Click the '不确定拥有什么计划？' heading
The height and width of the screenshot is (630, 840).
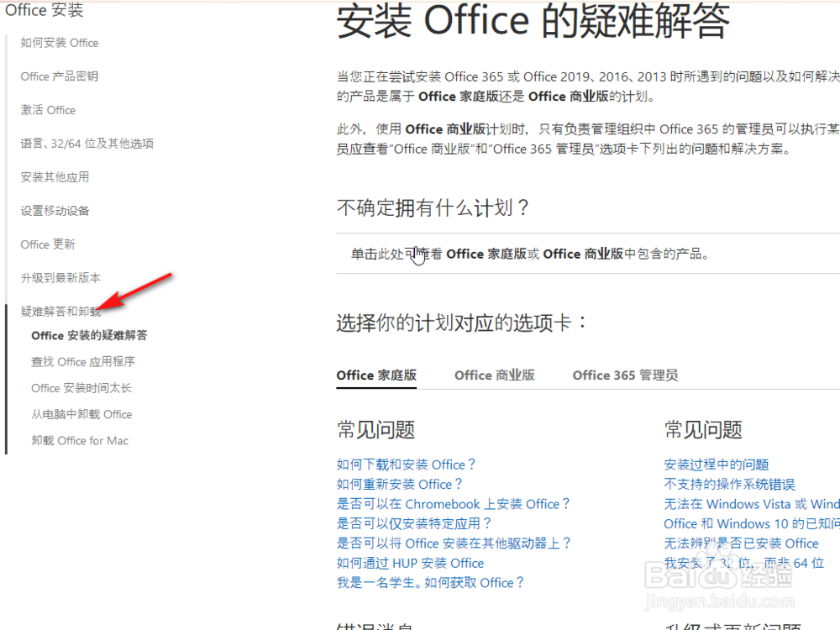point(433,207)
